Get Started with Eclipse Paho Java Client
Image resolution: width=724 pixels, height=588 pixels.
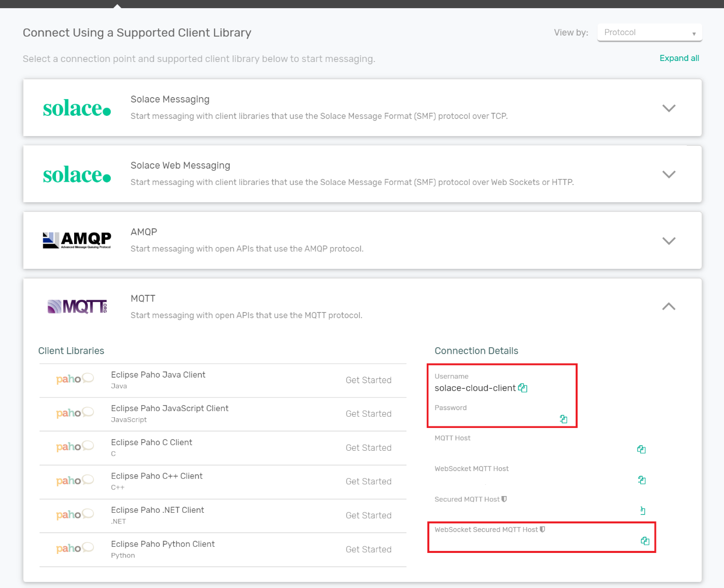click(368, 380)
